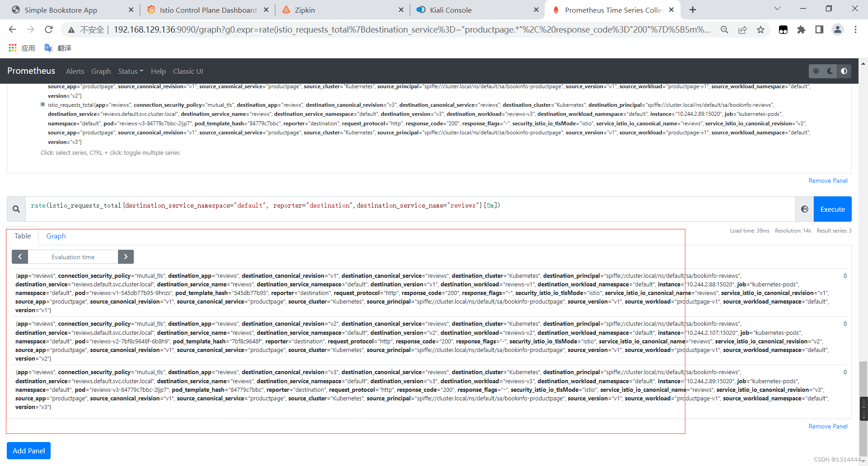The width and height of the screenshot is (868, 466).
Task: Open the Kiali Console browser tab
Action: click(450, 10)
